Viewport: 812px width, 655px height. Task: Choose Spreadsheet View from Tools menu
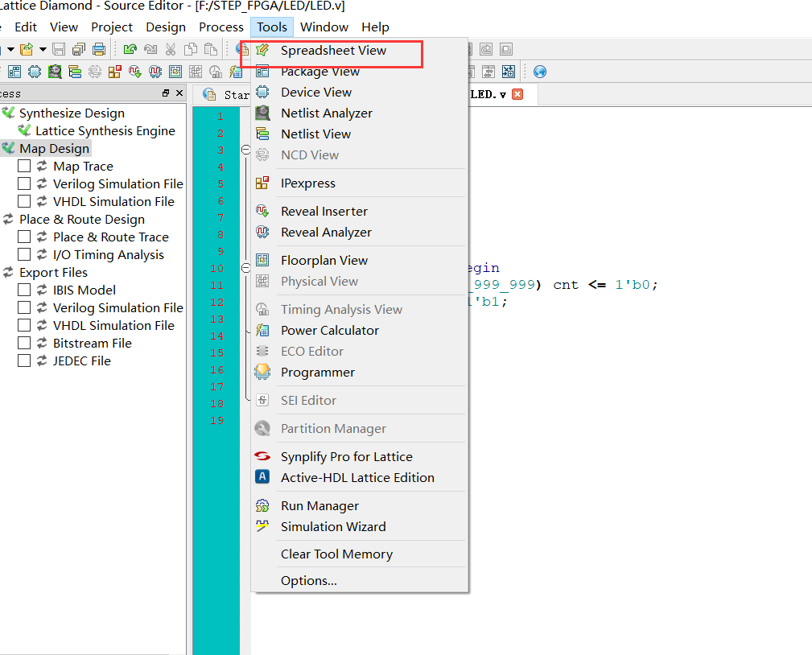click(x=360, y=50)
